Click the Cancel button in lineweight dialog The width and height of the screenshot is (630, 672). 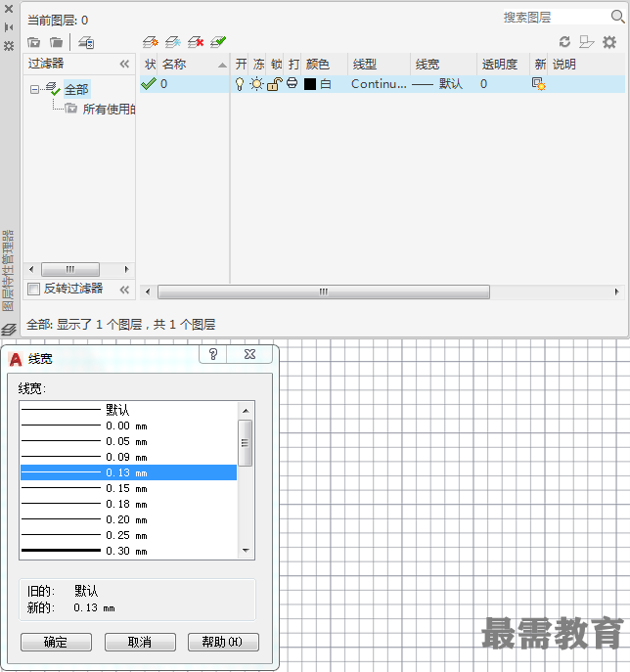click(140, 642)
